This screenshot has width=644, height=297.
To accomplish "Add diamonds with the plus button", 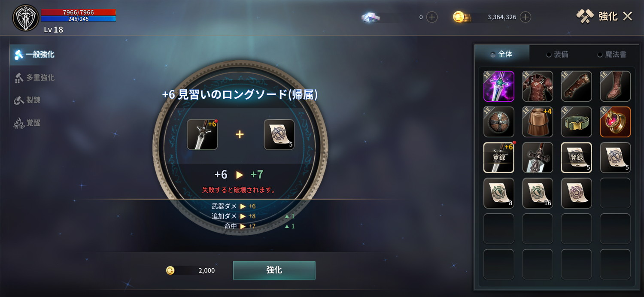I will point(432,17).
